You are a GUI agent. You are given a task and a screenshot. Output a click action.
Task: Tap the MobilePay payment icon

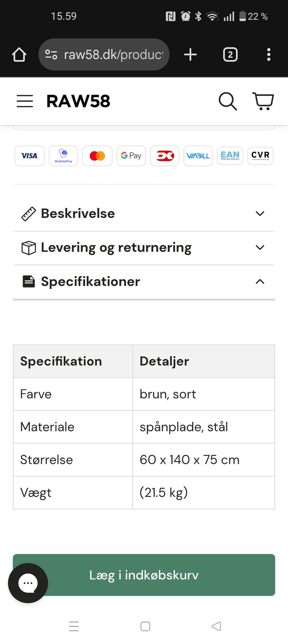[63, 156]
